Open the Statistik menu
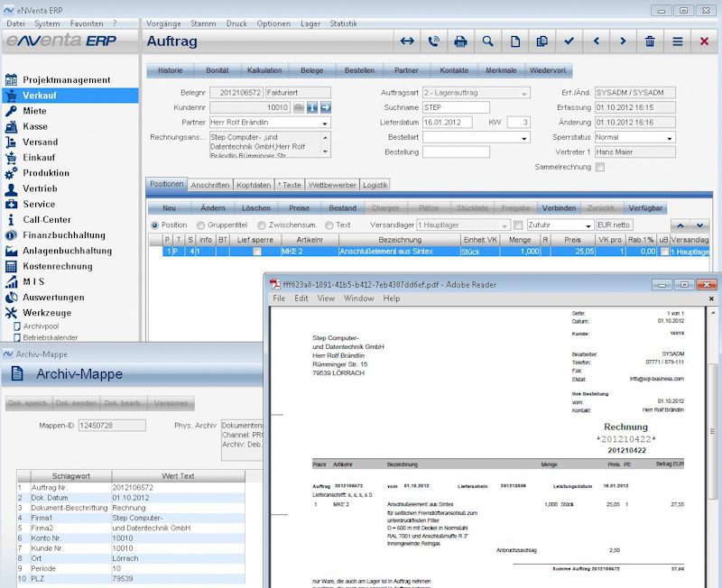 click(x=343, y=23)
